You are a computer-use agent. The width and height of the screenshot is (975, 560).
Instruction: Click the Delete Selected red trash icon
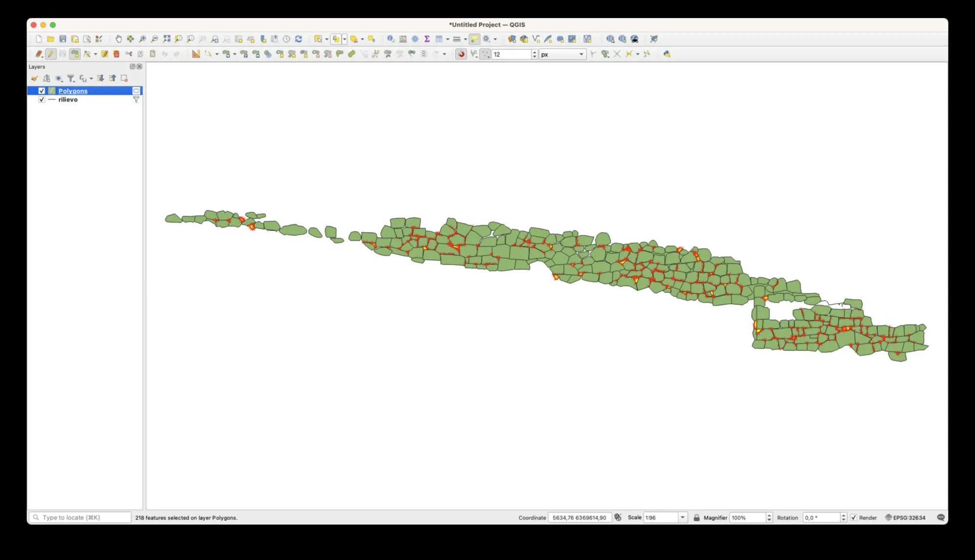117,54
